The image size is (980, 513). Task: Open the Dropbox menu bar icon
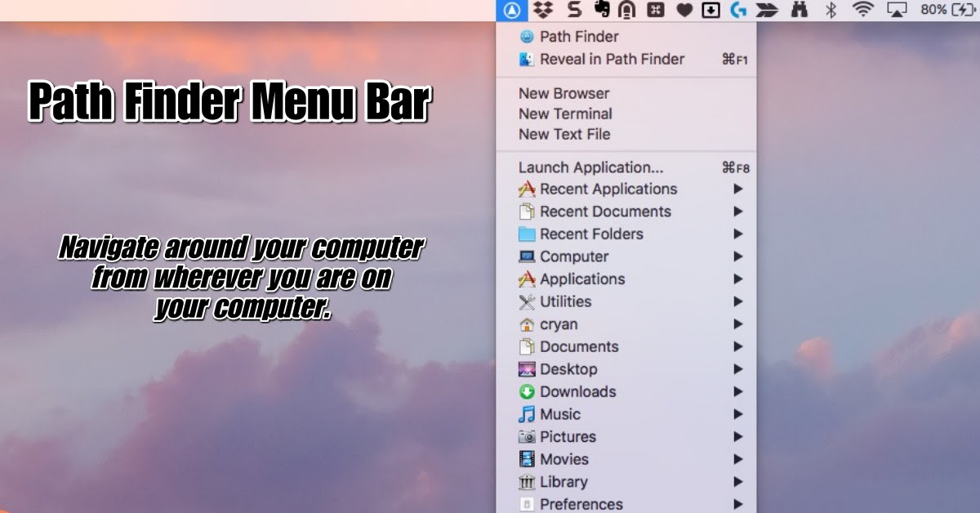point(542,10)
